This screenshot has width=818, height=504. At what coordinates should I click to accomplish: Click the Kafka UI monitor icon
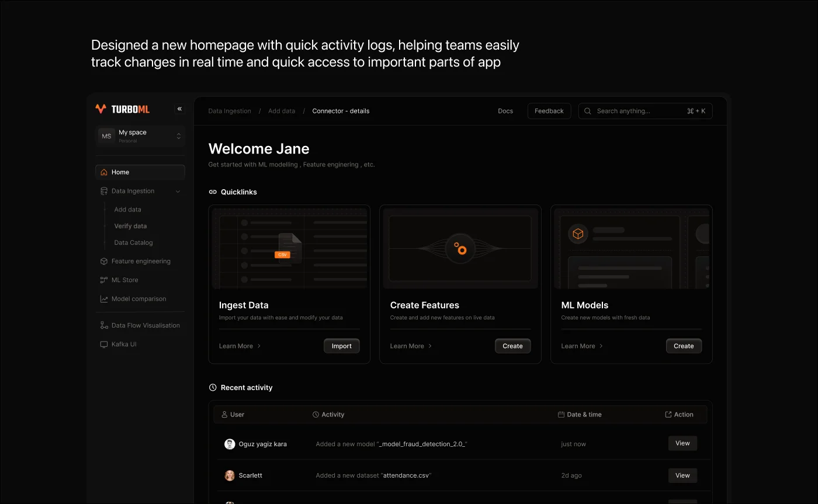(x=104, y=344)
